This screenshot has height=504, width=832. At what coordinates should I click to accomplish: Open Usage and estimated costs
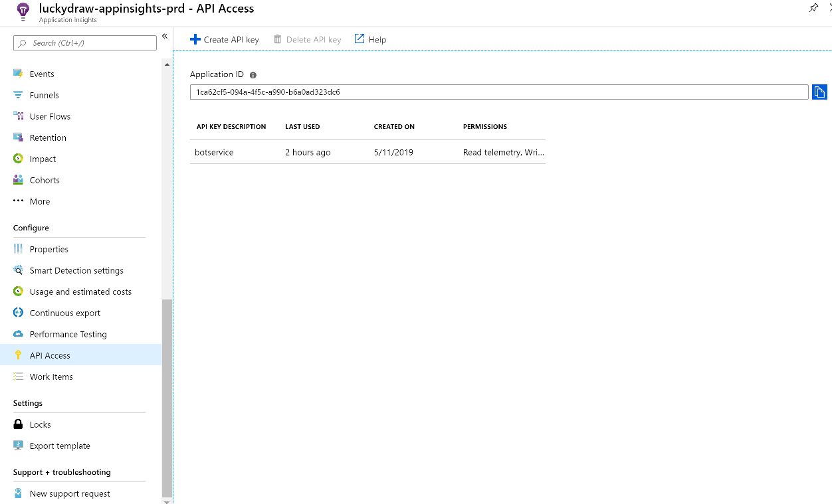pos(80,292)
